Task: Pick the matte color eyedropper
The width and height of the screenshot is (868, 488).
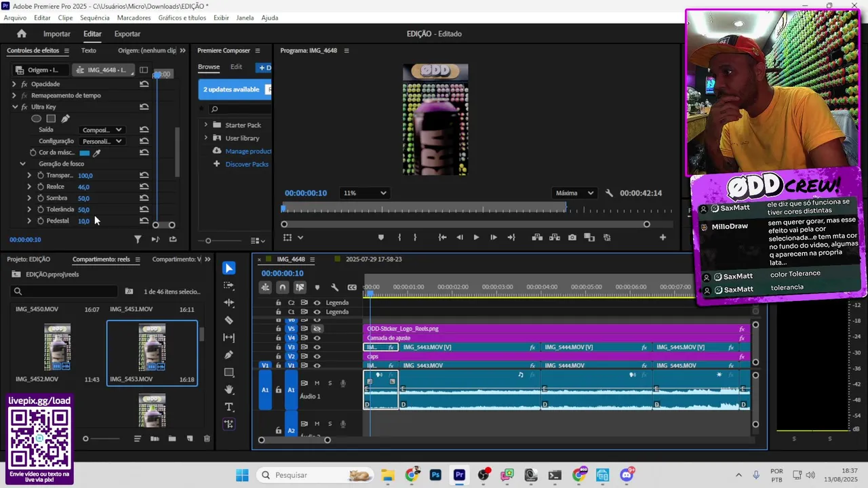Action: (x=96, y=152)
